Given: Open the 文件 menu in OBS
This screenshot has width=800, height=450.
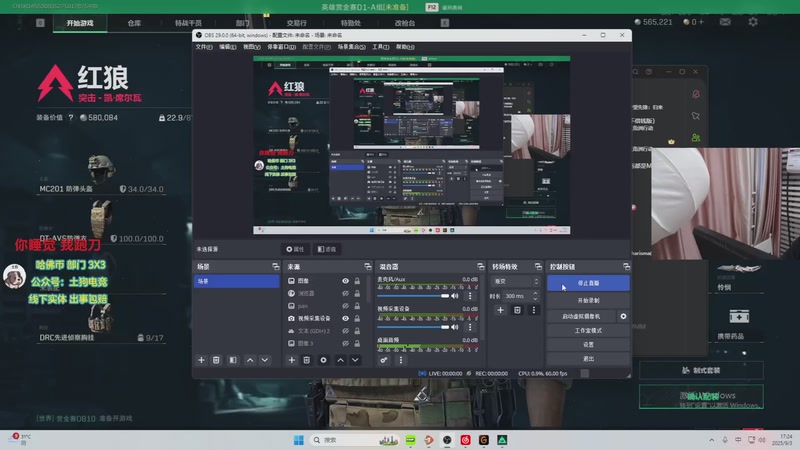Looking at the screenshot, I should point(204,47).
